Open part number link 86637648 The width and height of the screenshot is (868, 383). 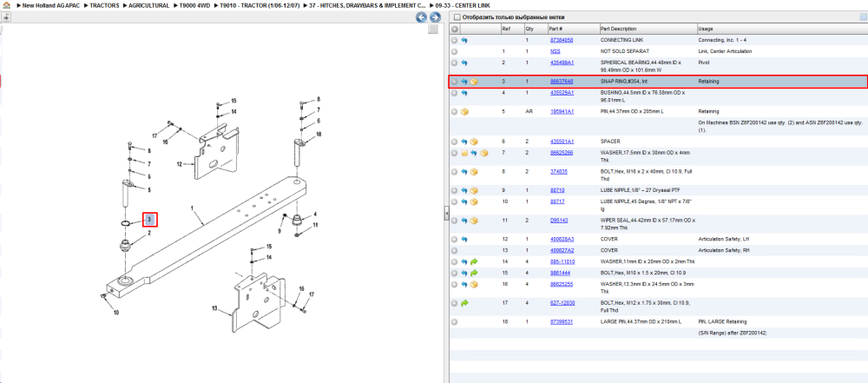(x=562, y=82)
